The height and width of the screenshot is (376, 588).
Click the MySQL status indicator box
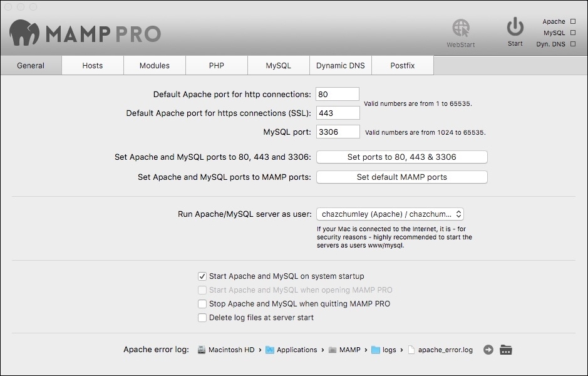tap(573, 33)
